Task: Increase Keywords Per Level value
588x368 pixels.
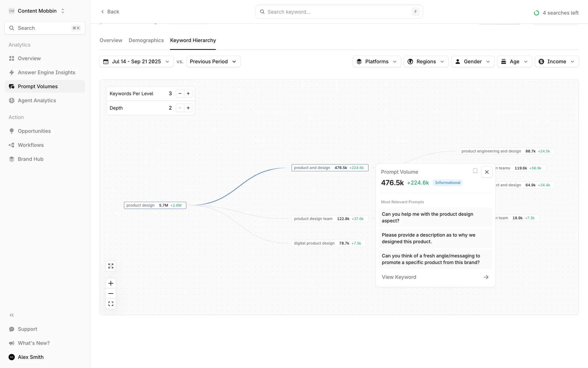Action: [x=188, y=94]
